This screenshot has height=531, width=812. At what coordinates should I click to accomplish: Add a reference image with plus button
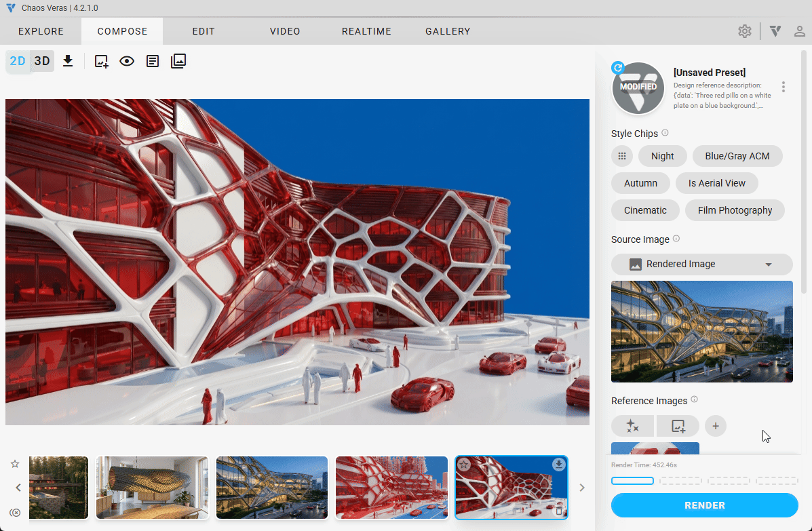tap(715, 426)
